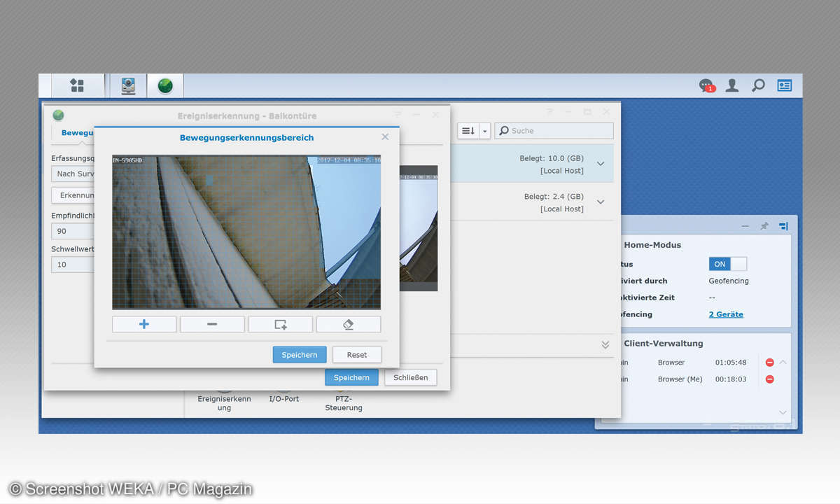Click the Schwellwert value field 10

[x=73, y=265]
